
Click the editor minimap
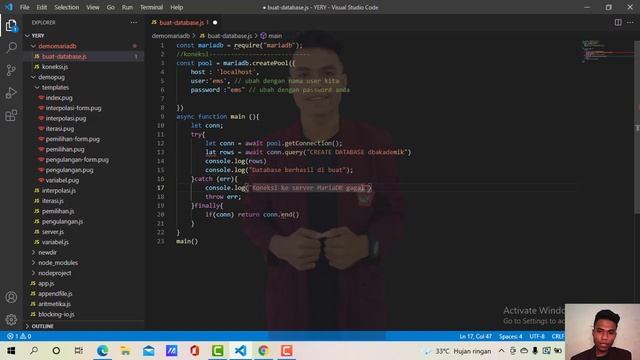(x=606, y=51)
